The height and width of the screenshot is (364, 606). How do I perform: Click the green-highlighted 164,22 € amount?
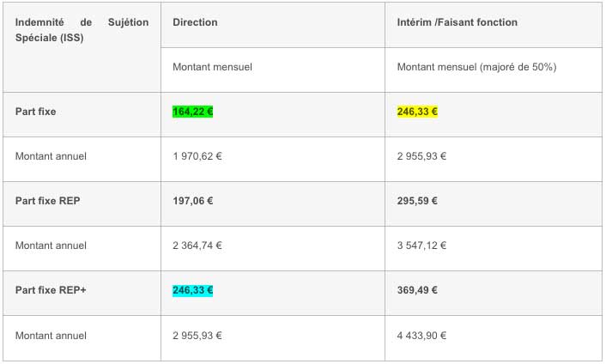click(193, 111)
